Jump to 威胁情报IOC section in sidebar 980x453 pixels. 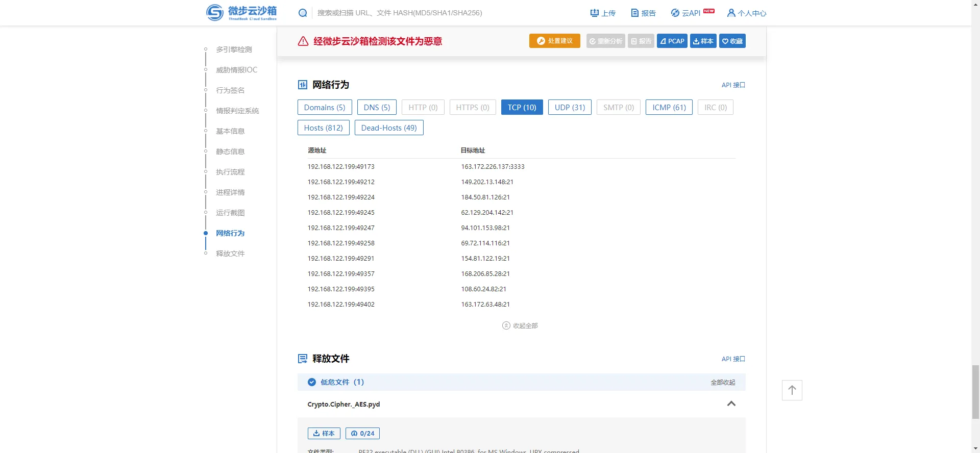coord(236,70)
